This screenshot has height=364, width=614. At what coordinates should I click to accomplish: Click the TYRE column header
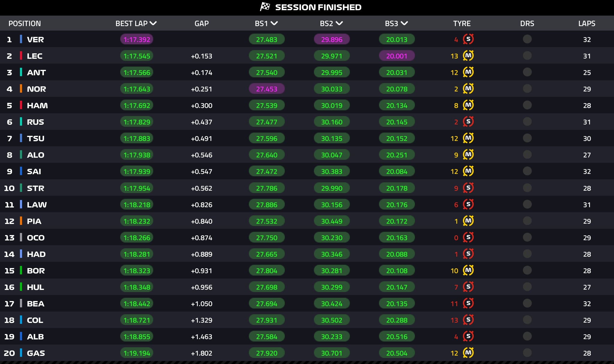pos(462,23)
